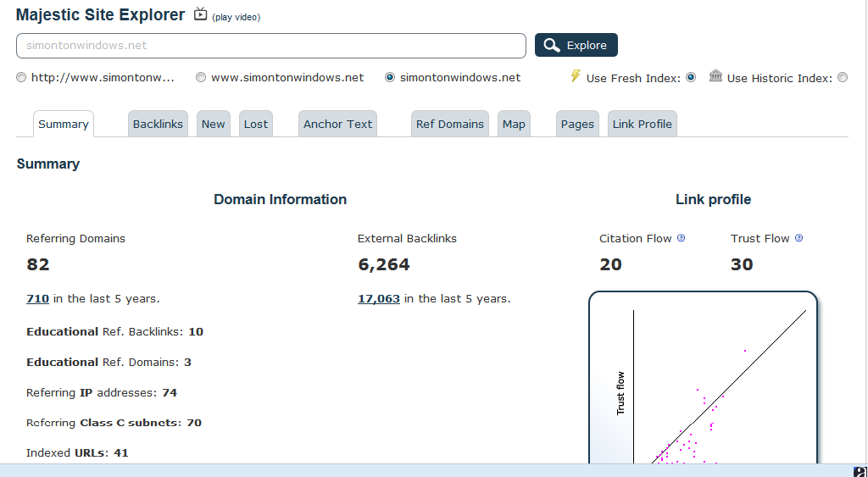The width and height of the screenshot is (868, 477).
Task: Click the Citation Flow label
Action: (x=636, y=239)
